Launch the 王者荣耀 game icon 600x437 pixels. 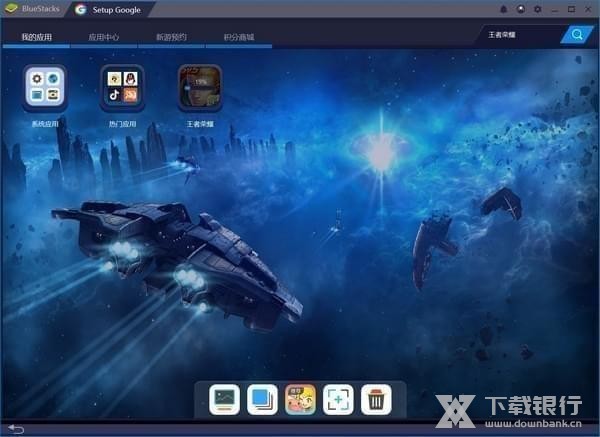[200, 88]
